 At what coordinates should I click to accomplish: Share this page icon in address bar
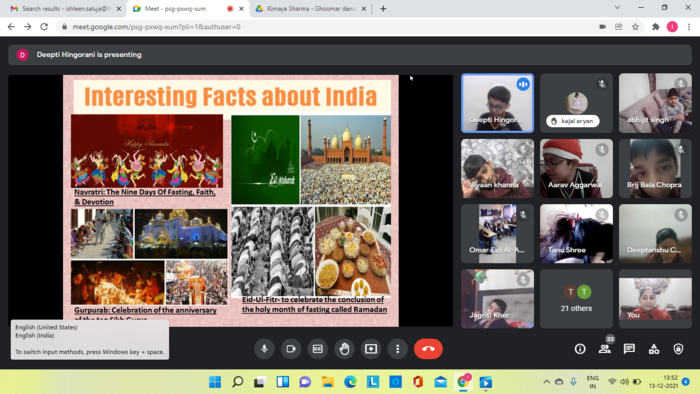[x=619, y=27]
